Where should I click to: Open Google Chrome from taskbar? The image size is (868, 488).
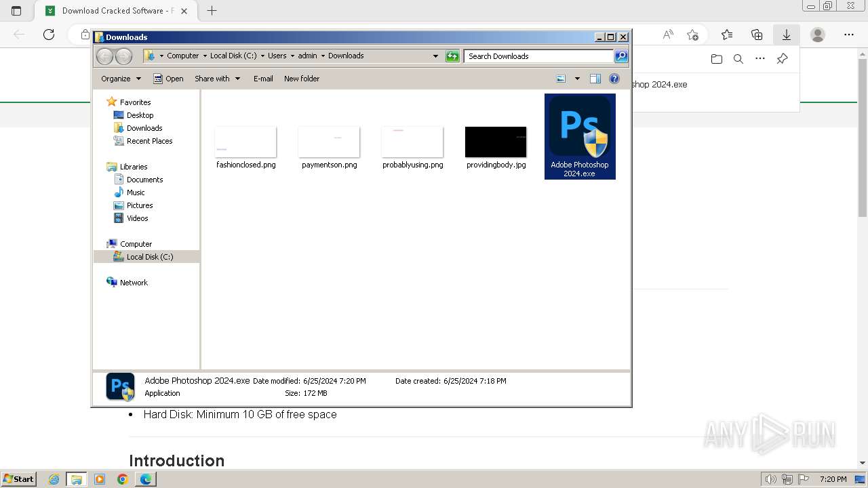[x=123, y=479]
